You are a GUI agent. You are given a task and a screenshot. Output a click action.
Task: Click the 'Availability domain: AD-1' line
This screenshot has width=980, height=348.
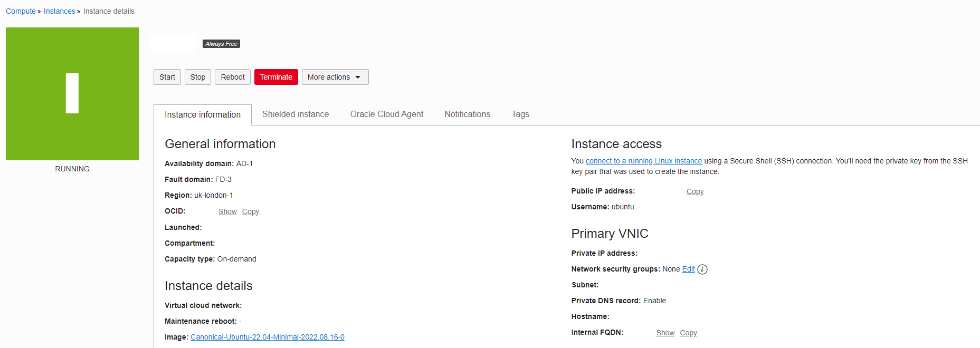coord(209,163)
